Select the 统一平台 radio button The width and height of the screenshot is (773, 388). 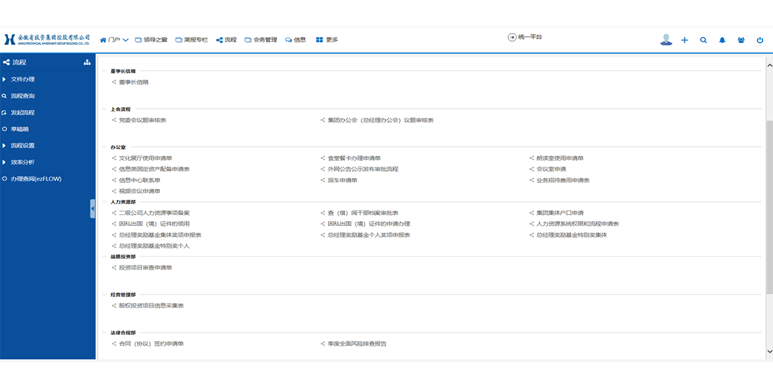(512, 37)
